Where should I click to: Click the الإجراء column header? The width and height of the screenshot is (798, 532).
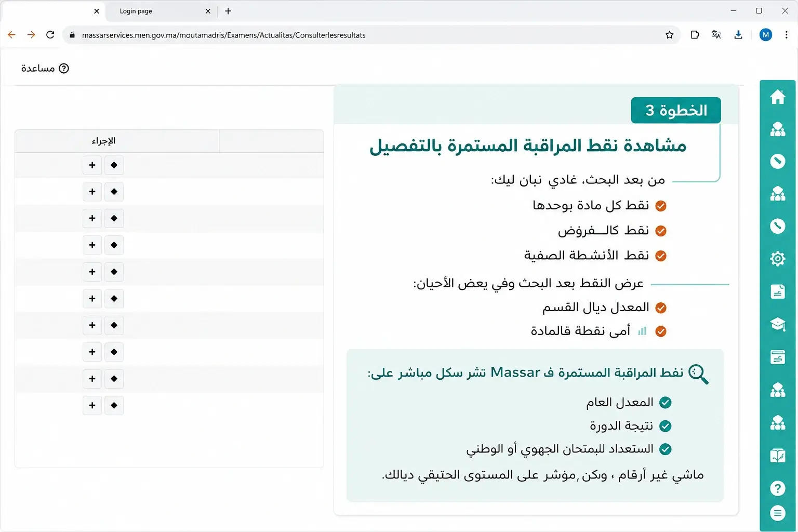point(103,141)
